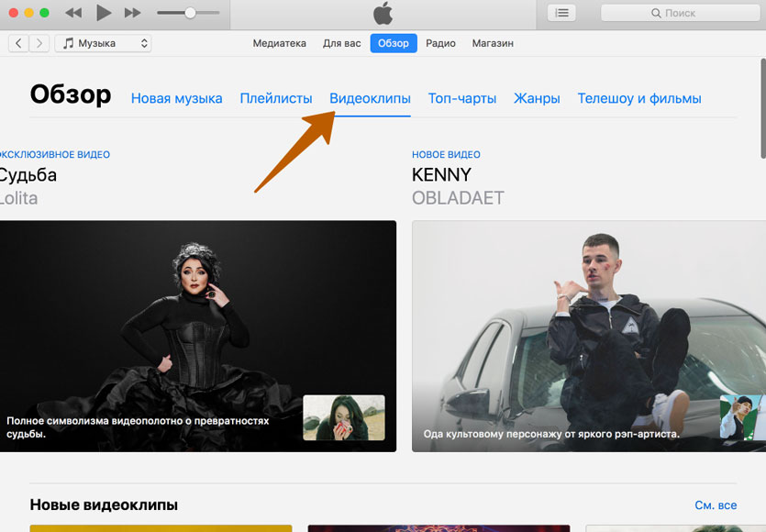Skip ahead with the fast forward button
The width and height of the screenshot is (766, 532).
tap(132, 13)
